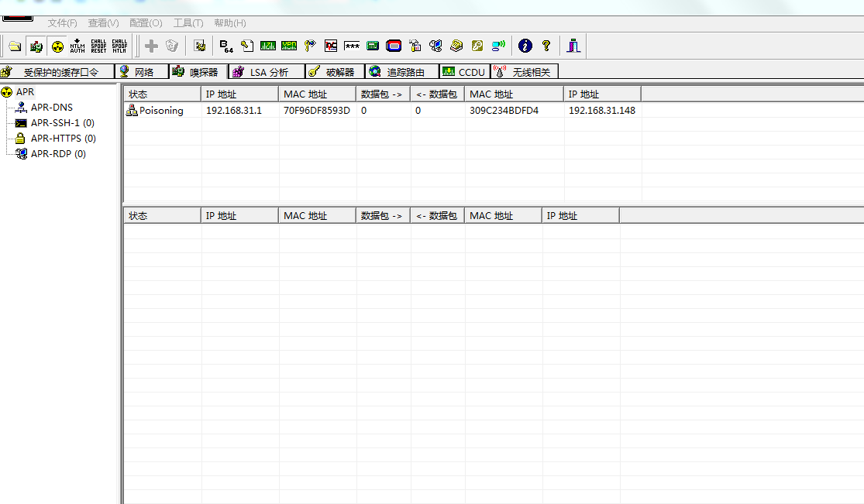Click the green token calculator icon
Screen dimensions: 864x504
tap(373, 46)
